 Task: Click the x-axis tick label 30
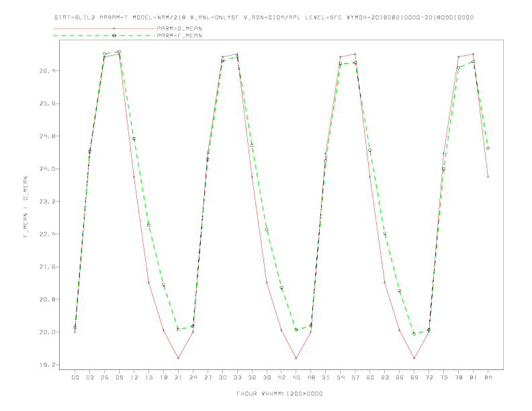coord(222,377)
